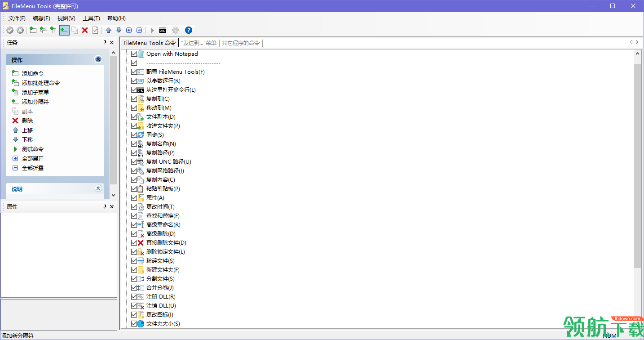Open the 编辑(E) menu
The width and height of the screenshot is (644, 340).
pos(41,18)
